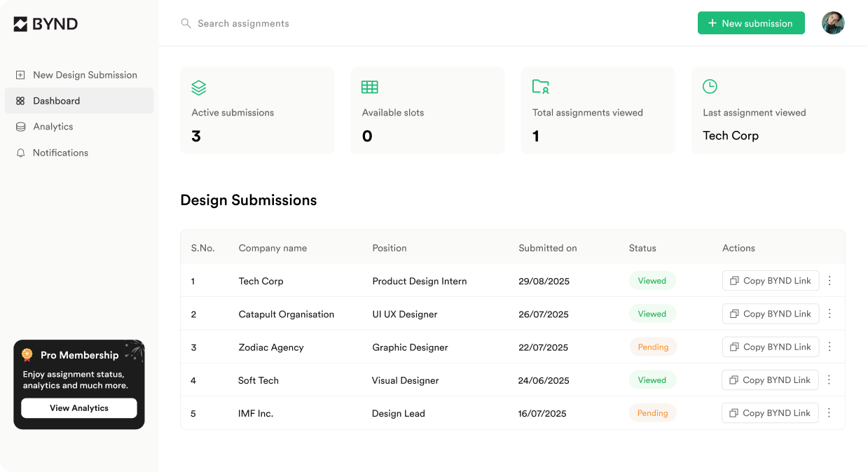The height and width of the screenshot is (472, 868).
Task: Click the Total assignments viewed folder icon
Action: click(540, 86)
